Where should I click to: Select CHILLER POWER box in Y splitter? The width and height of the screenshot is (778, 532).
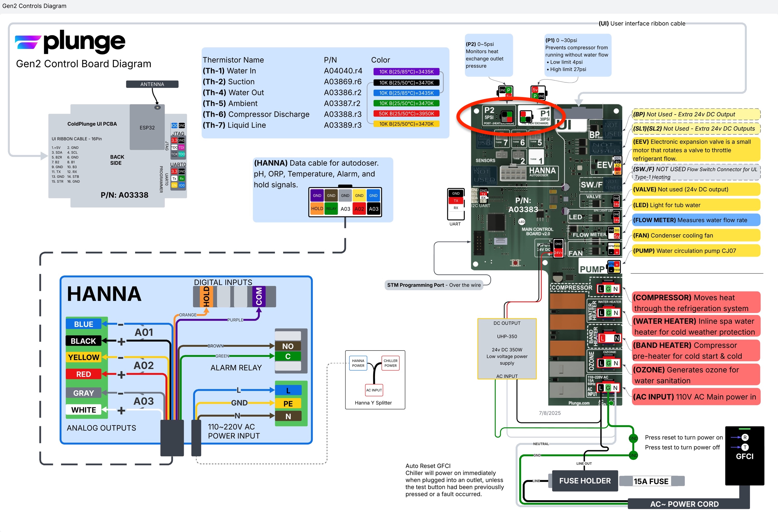pos(390,363)
